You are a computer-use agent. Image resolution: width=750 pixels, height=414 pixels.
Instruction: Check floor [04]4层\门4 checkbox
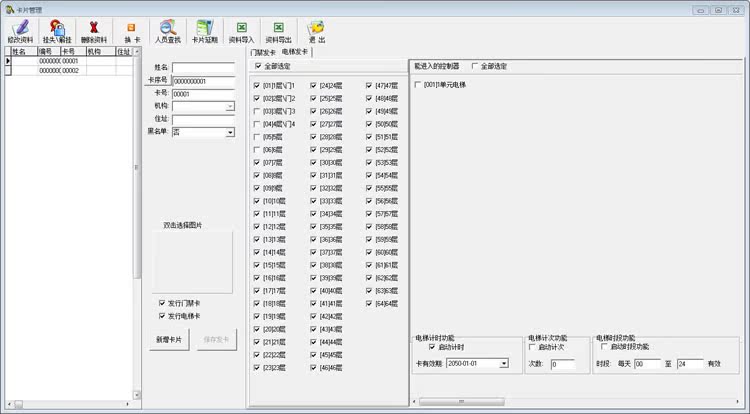257,124
